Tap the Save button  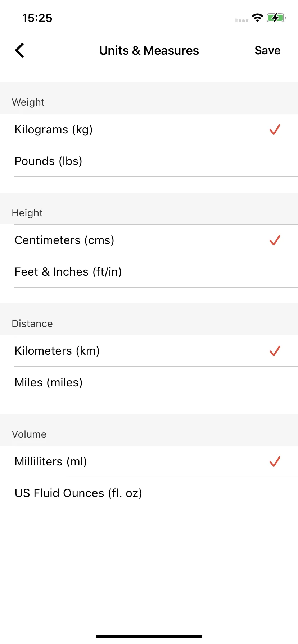pos(267,50)
